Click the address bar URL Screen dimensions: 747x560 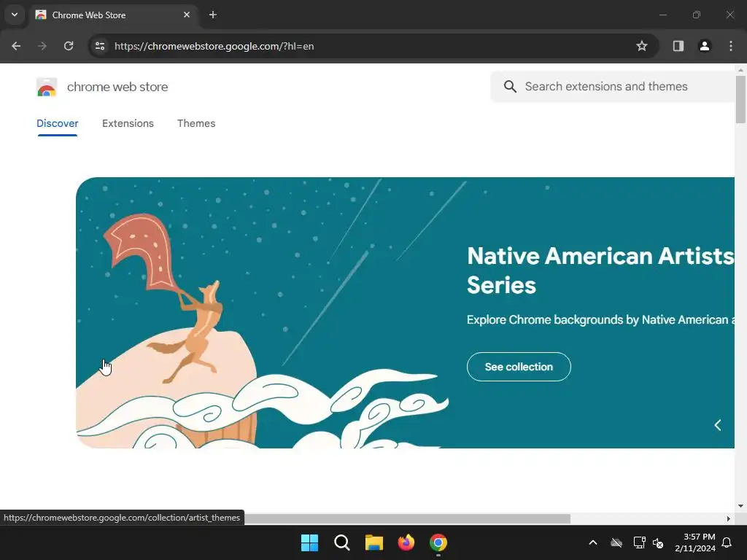point(214,46)
